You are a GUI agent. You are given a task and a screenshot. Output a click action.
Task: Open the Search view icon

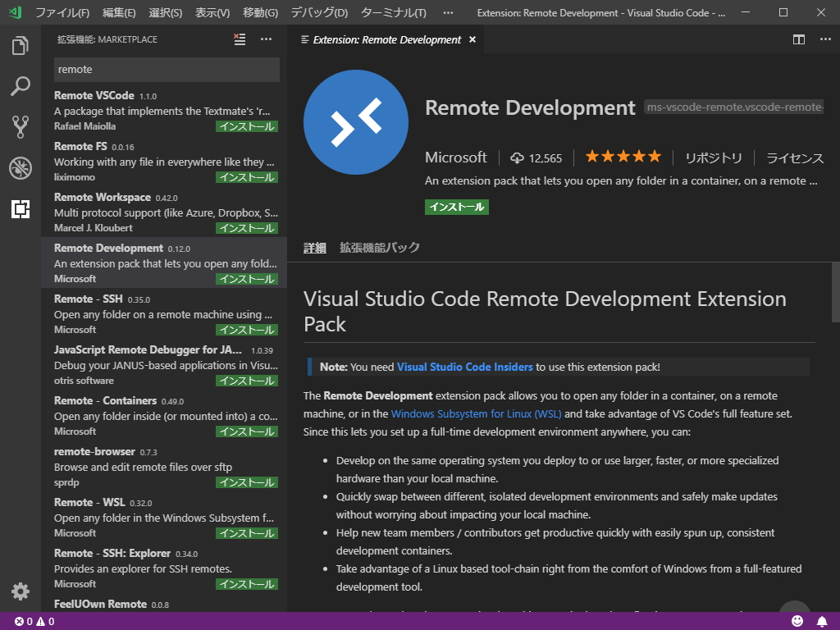click(x=21, y=86)
